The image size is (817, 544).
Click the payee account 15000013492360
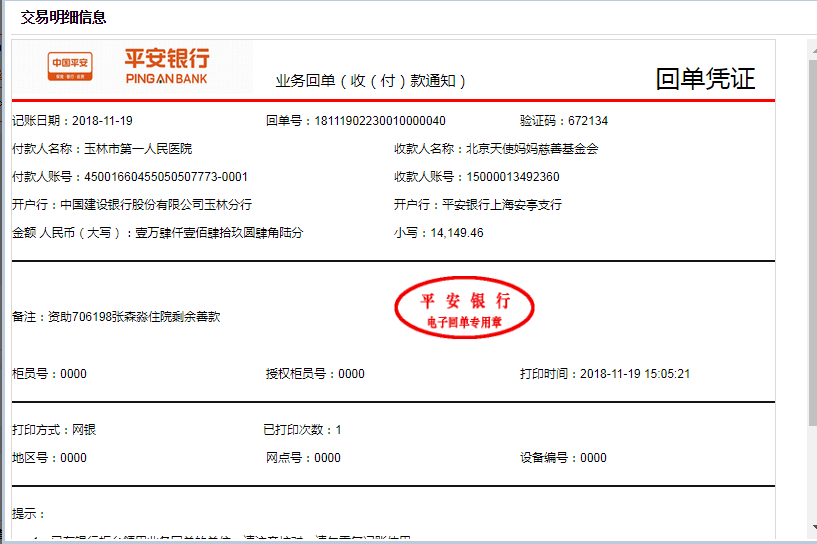tap(513, 177)
